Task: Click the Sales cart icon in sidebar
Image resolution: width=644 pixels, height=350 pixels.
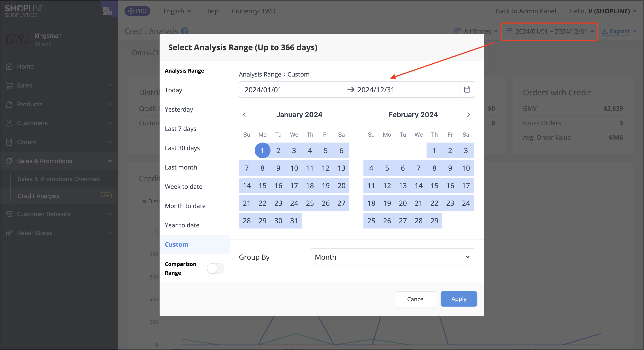Action: point(9,85)
